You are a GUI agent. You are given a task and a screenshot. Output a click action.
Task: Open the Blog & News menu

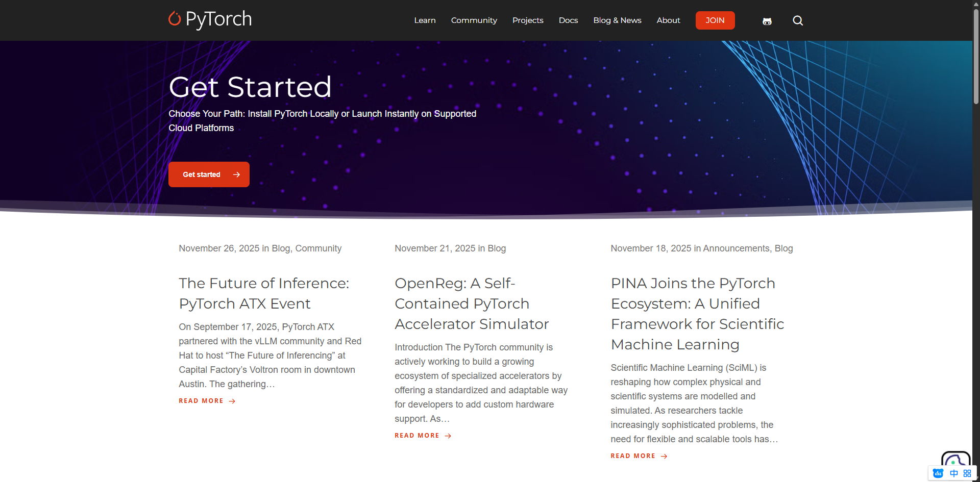coord(617,20)
